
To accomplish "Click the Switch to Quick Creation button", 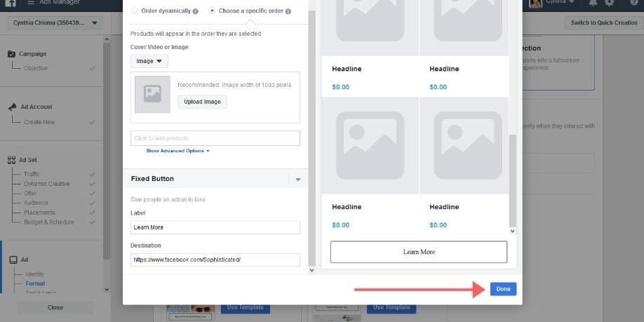I will pyautogui.click(x=604, y=22).
